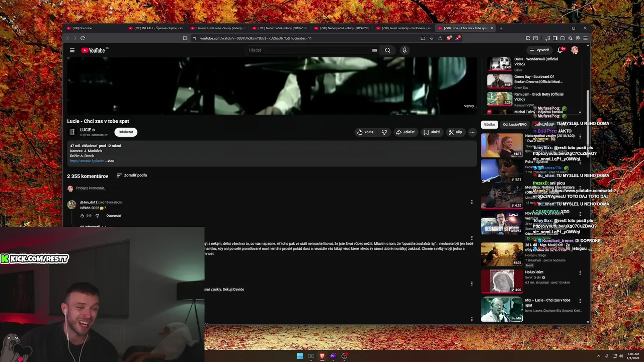Open the Brave browser taskbar icon
The width and height of the screenshot is (644, 362).
[x=322, y=356]
